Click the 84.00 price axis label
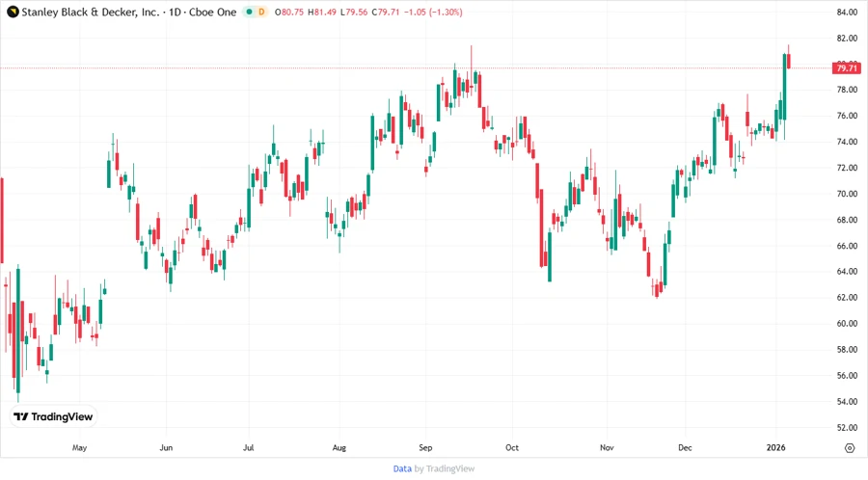 click(847, 13)
